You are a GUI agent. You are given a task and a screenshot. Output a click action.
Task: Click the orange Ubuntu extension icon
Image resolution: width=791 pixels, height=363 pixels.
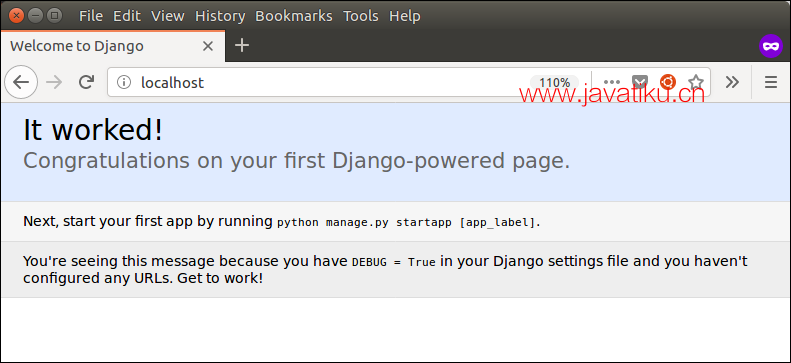coord(668,82)
